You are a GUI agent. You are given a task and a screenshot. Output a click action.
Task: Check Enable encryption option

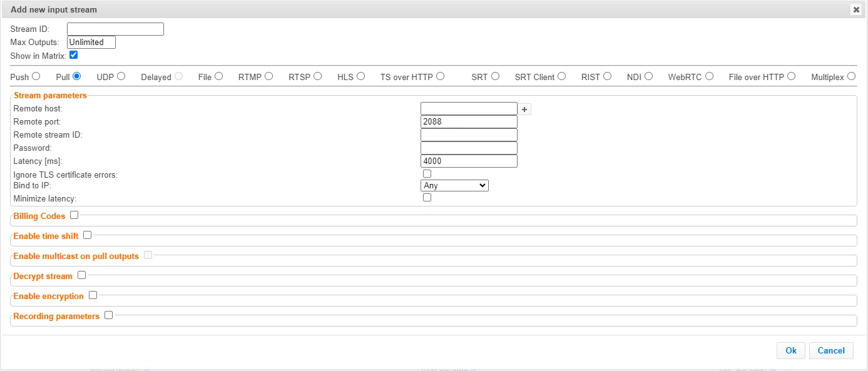tap(93, 295)
